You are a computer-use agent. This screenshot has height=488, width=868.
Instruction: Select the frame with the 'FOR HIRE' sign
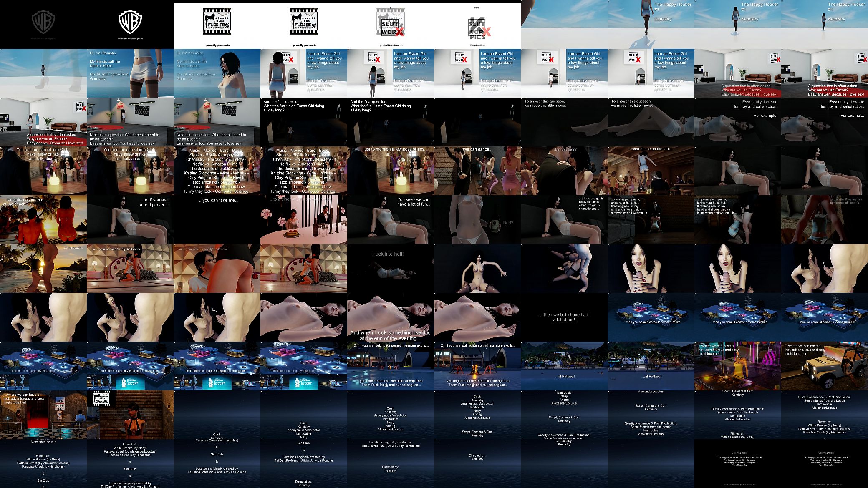click(x=43, y=415)
